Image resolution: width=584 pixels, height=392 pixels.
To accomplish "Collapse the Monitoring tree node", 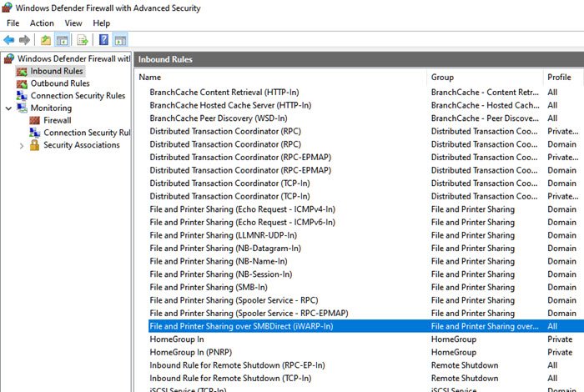I will point(8,108).
